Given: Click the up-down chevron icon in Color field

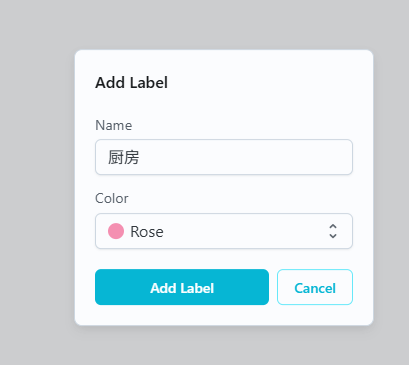Looking at the screenshot, I should pyautogui.click(x=333, y=231).
